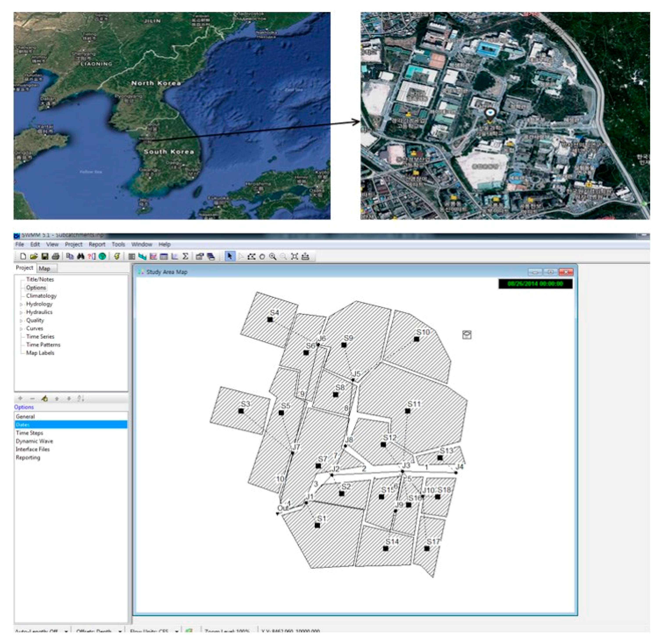659x644 pixels.
Task: Click the Print toolbar icon
Action: click(x=56, y=256)
